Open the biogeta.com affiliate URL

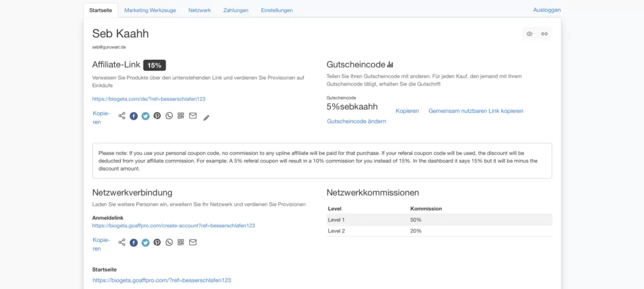pyautogui.click(x=149, y=99)
